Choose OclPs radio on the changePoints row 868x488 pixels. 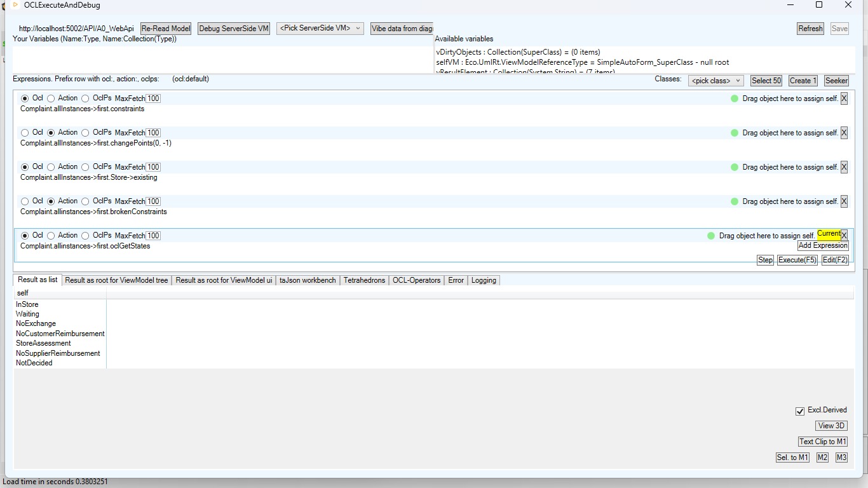point(85,133)
